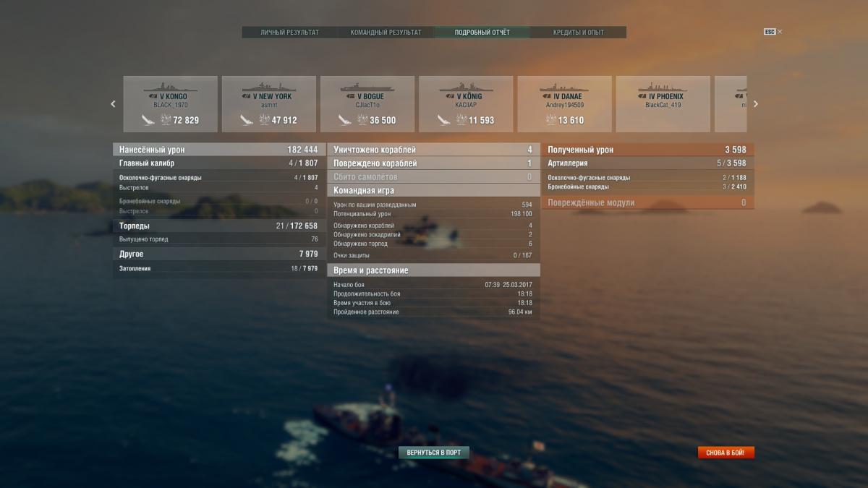Viewport: 868px width, 488px height.
Task: Click the Kongo ship silhouette icon
Action: (170, 87)
